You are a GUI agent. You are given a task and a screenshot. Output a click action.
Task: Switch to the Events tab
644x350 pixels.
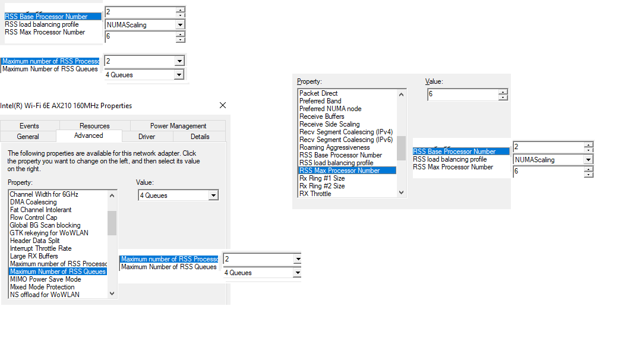[29, 126]
